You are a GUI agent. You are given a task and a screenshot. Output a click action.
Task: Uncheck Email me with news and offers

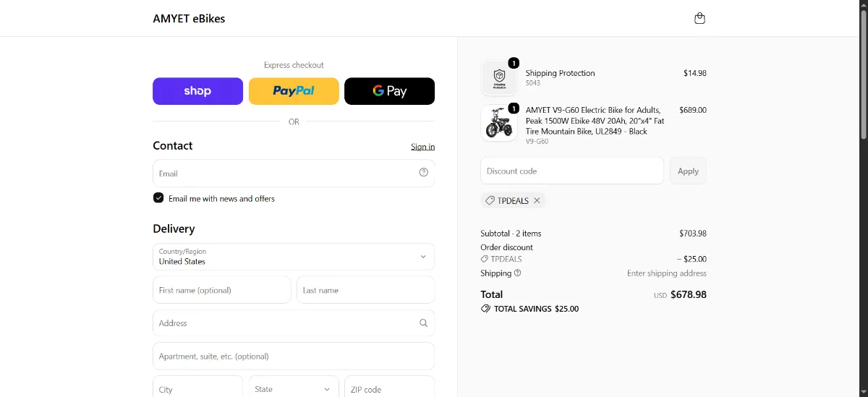(x=158, y=198)
